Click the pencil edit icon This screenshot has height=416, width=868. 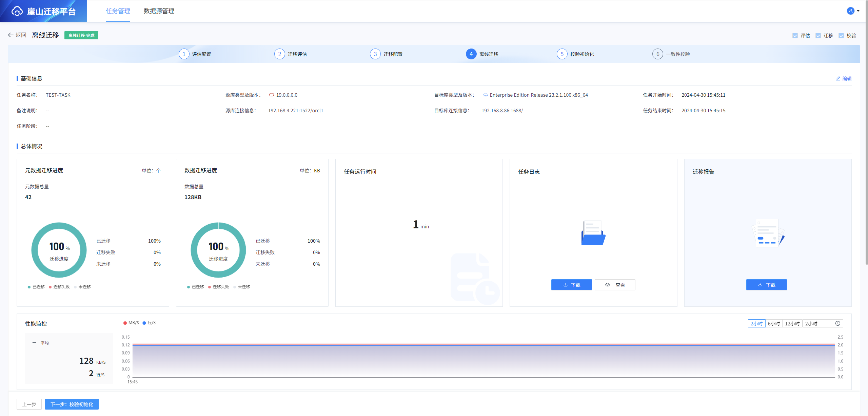pos(838,78)
